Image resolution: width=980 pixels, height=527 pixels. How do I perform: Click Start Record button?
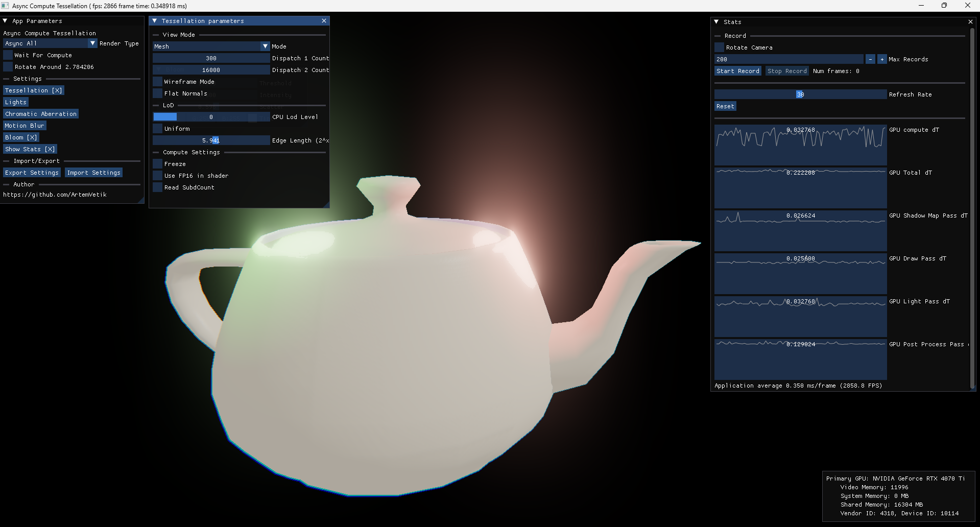click(x=738, y=71)
